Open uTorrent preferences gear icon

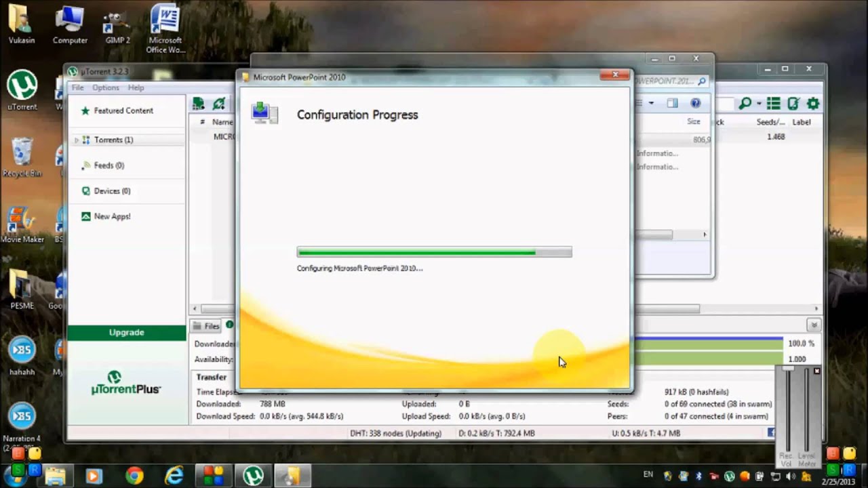pos(813,104)
